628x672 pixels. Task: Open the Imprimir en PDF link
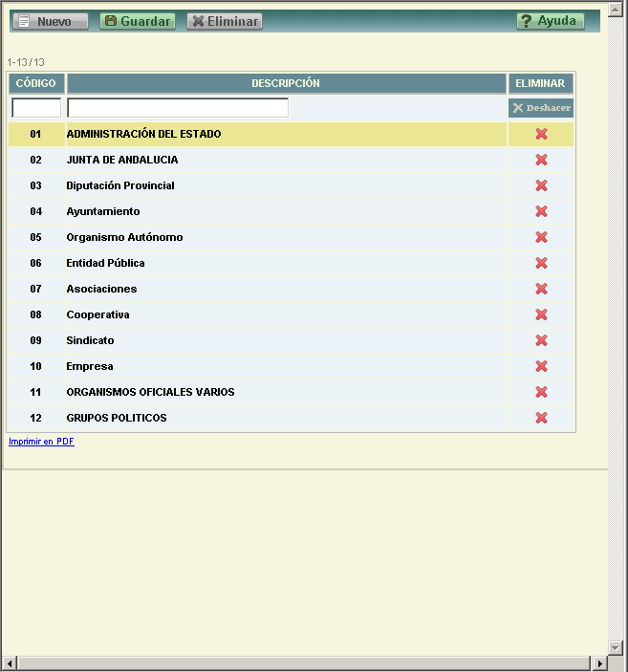pyautogui.click(x=41, y=442)
